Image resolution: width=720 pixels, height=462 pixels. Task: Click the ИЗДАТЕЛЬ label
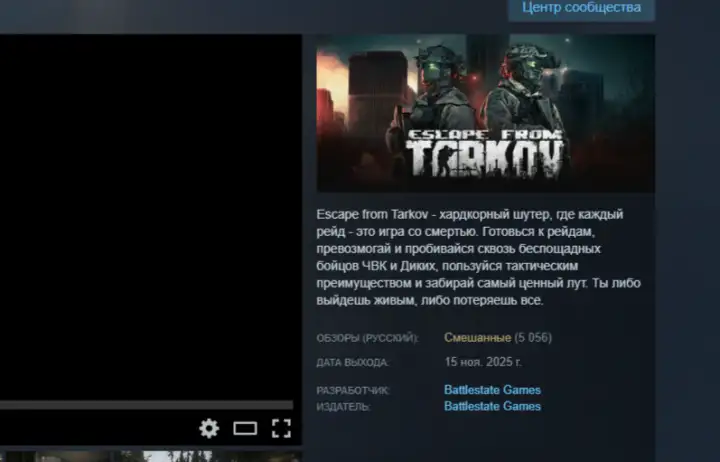(x=343, y=408)
